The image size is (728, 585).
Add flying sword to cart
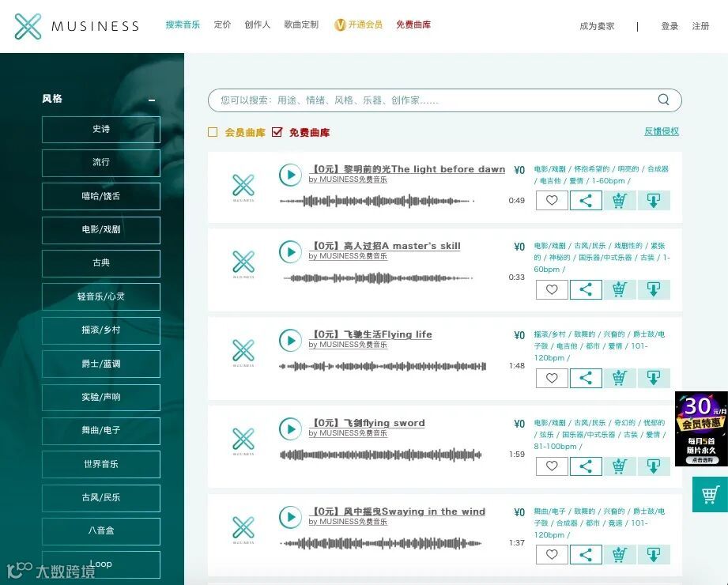click(620, 466)
